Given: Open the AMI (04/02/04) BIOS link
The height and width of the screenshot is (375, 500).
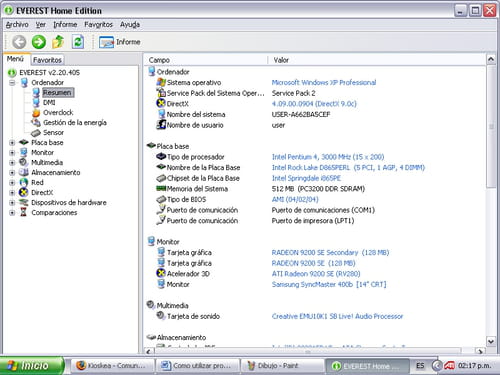Looking at the screenshot, I should (x=295, y=199).
